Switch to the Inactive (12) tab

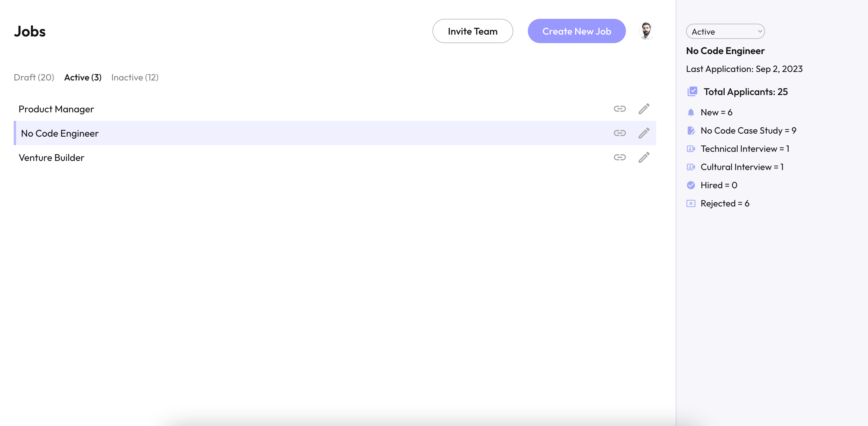pos(135,77)
